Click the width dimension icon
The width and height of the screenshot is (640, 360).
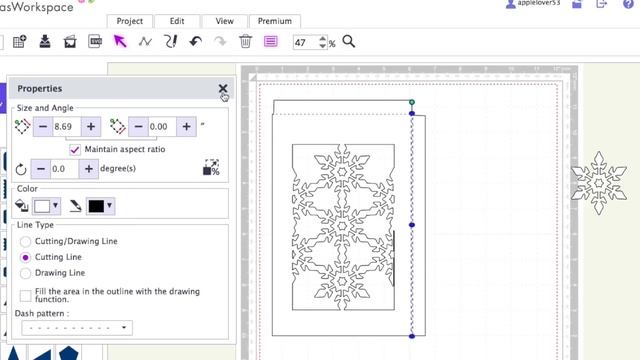tap(22, 126)
